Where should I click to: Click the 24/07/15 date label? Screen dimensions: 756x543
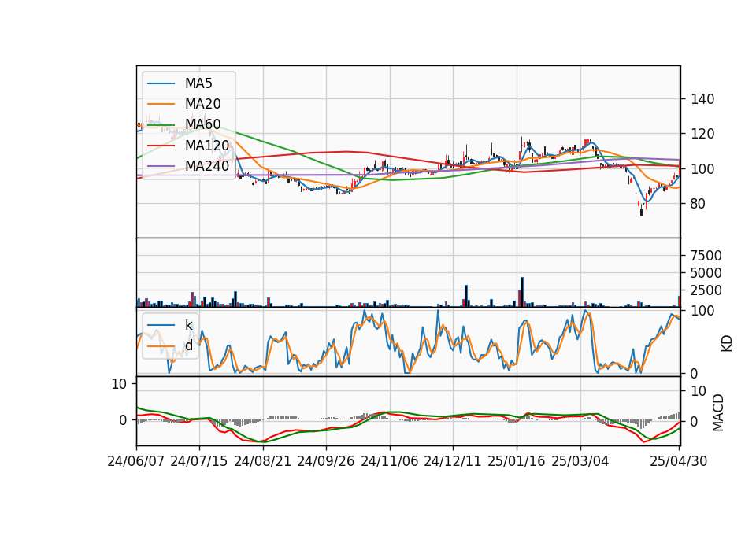[199, 461]
